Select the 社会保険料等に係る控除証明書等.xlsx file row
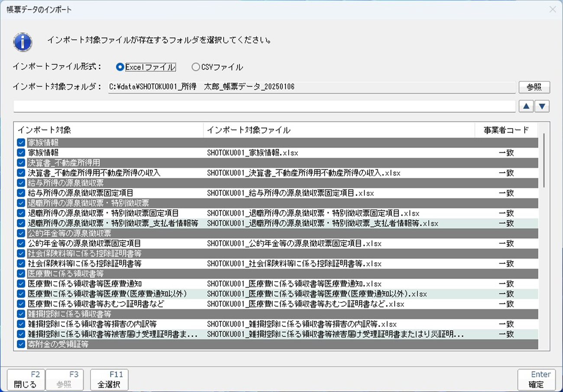This screenshot has width=563, height=392. click(294, 263)
